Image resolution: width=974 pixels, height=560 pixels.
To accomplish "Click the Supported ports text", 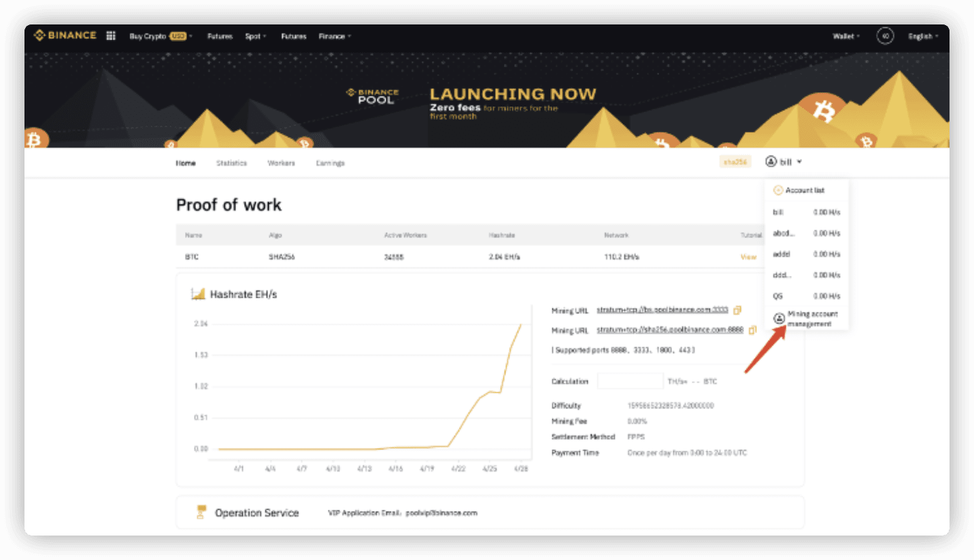I will click(623, 350).
